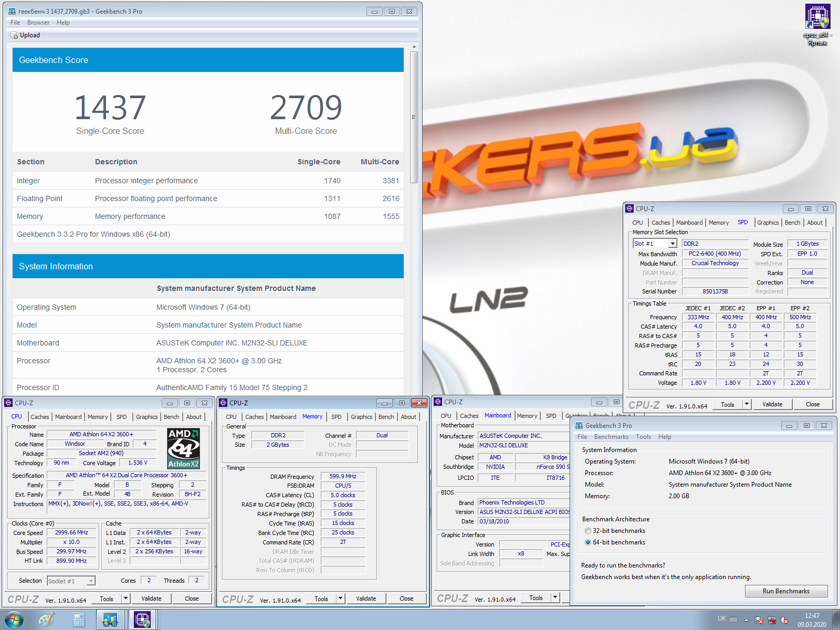Open the Windows Start menu
Viewport: 840px width, 630px height.
pyautogui.click(x=14, y=619)
